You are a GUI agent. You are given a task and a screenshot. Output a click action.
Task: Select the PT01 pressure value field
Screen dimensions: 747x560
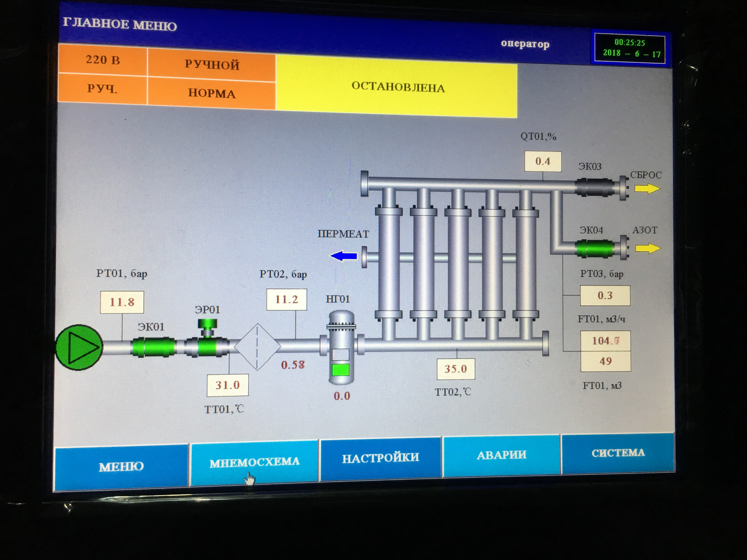click(122, 302)
